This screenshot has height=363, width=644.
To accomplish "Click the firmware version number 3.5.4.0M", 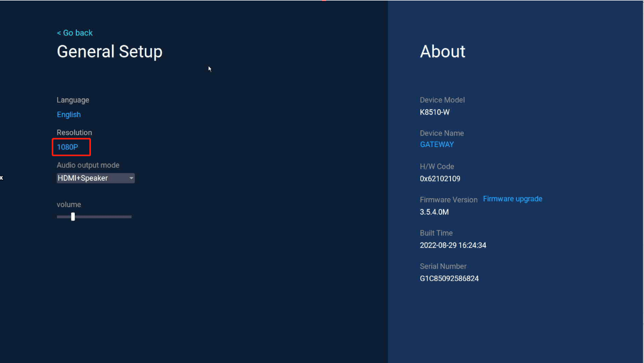I will pos(434,212).
